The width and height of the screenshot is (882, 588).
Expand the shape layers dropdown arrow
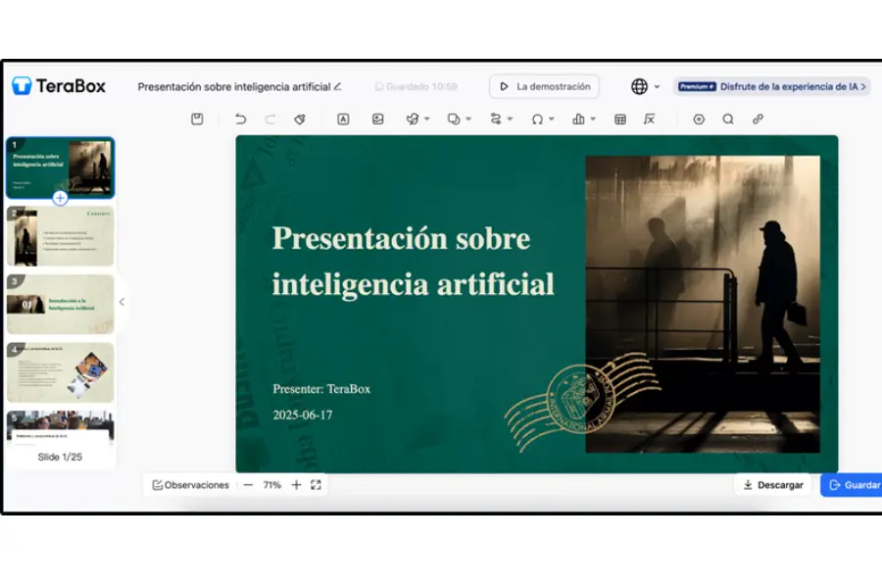click(x=468, y=119)
